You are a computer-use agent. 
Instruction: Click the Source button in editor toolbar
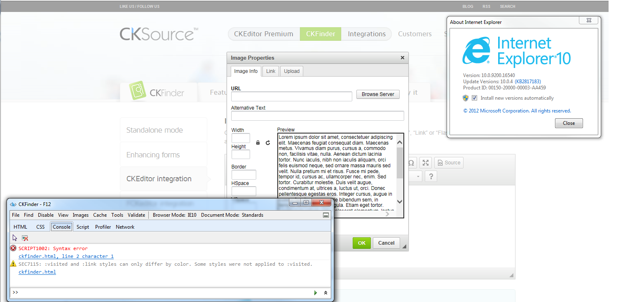click(x=449, y=163)
